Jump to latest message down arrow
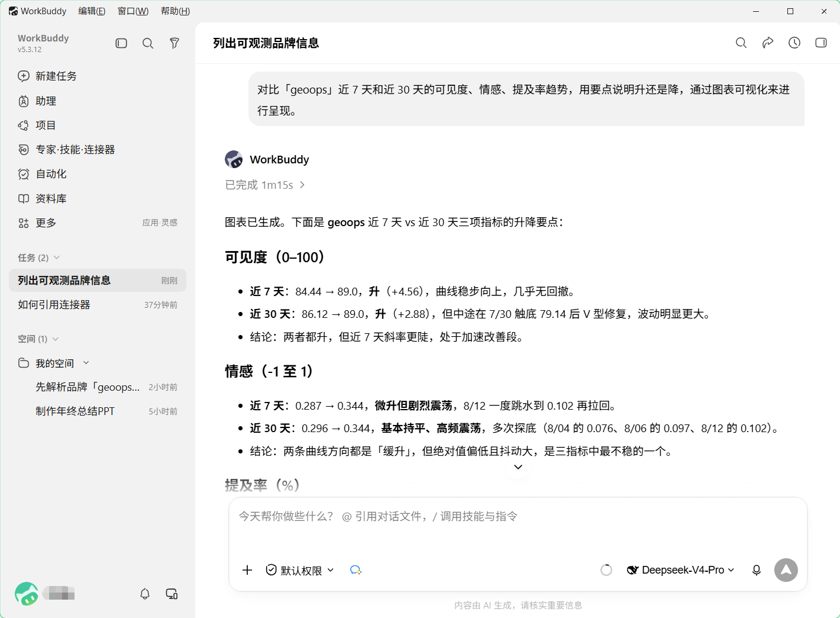The image size is (840, 618). coord(518,467)
